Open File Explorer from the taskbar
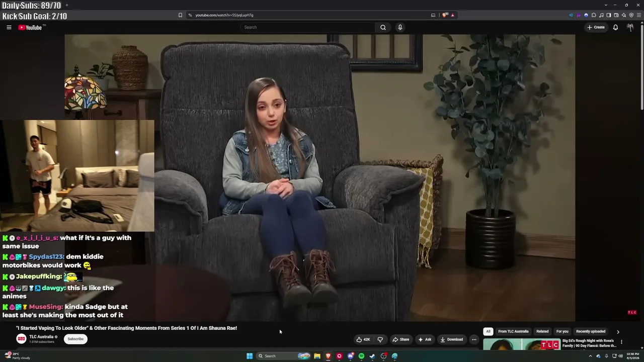This screenshot has width=644, height=362. tap(317, 356)
